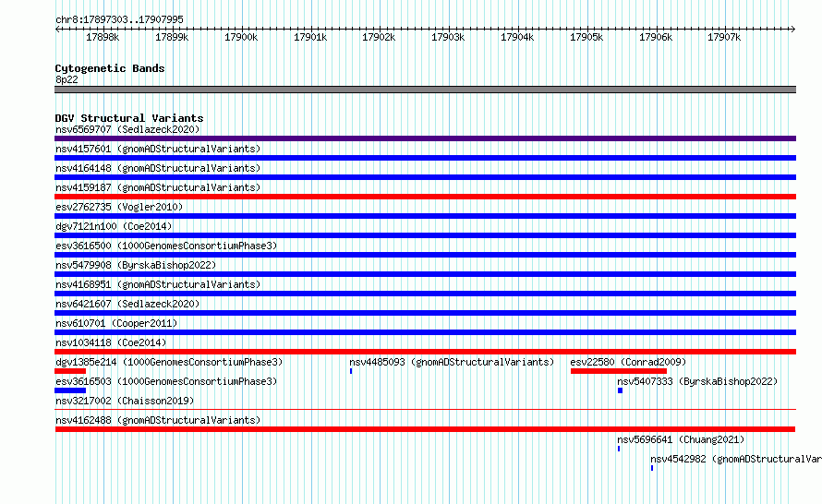The image size is (822, 504).
Task: Click the blue bar under dgv7121n100
Action: (x=425, y=235)
